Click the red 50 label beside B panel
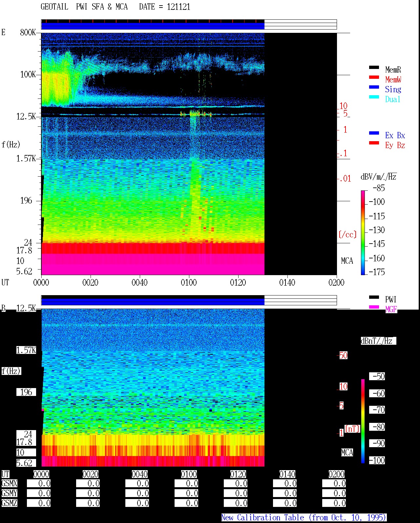Screen dimensions: 420x523 pyautogui.click(x=343, y=355)
